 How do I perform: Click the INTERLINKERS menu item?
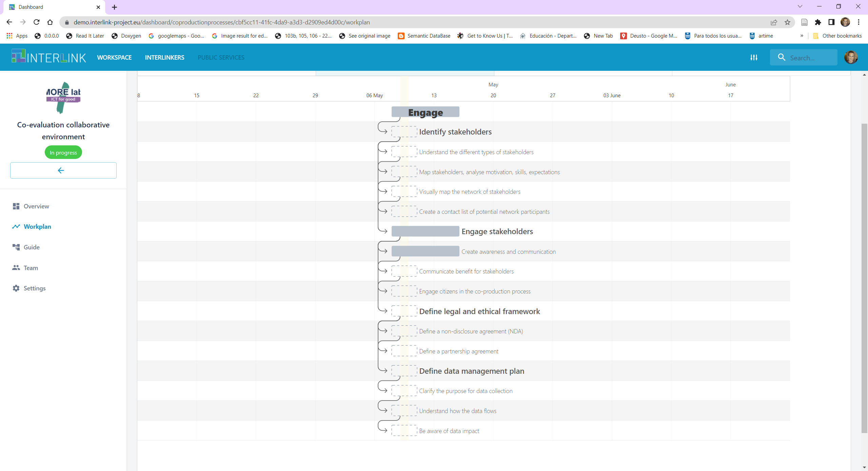pos(165,57)
